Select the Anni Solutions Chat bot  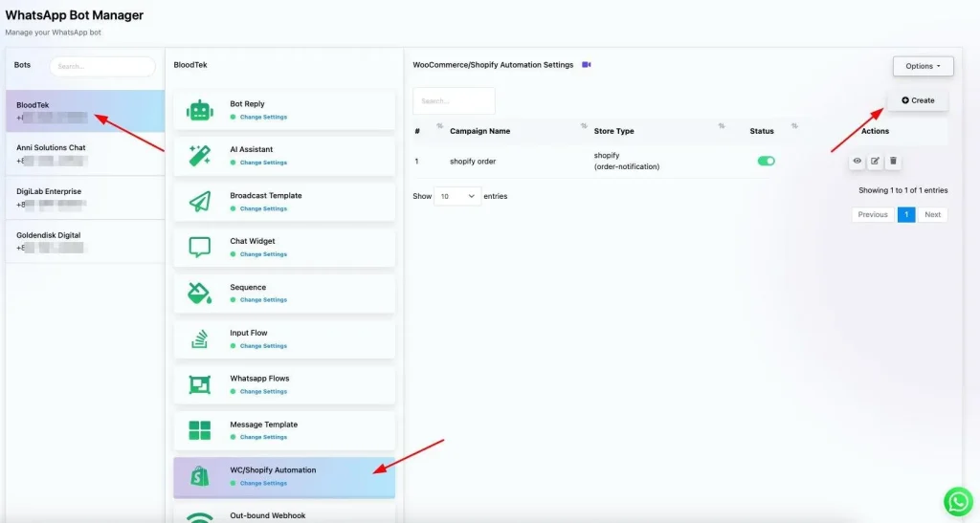click(x=85, y=154)
